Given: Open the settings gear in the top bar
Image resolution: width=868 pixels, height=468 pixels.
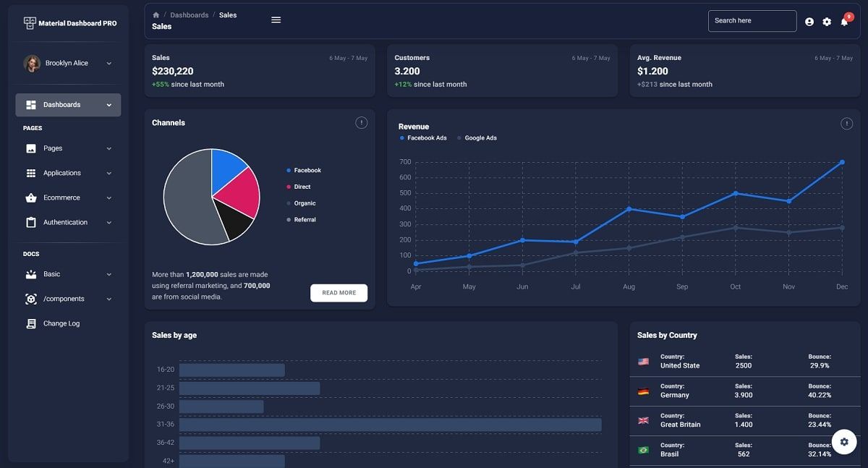Looking at the screenshot, I should click(826, 21).
